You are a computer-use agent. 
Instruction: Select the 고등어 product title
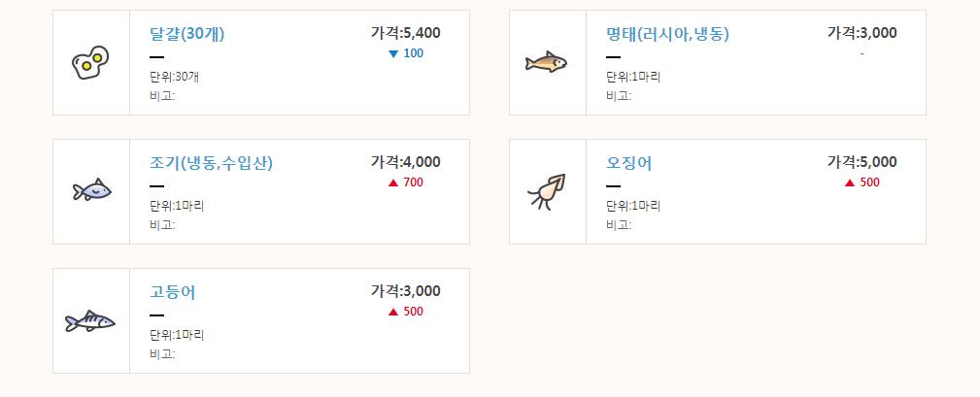[173, 292]
